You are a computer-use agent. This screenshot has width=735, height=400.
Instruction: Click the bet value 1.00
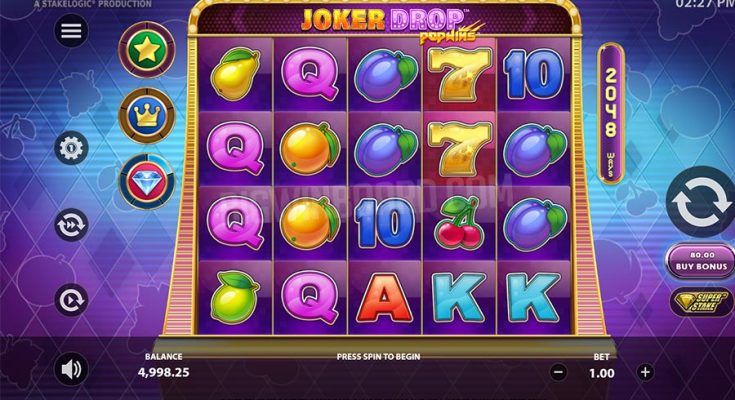click(602, 373)
